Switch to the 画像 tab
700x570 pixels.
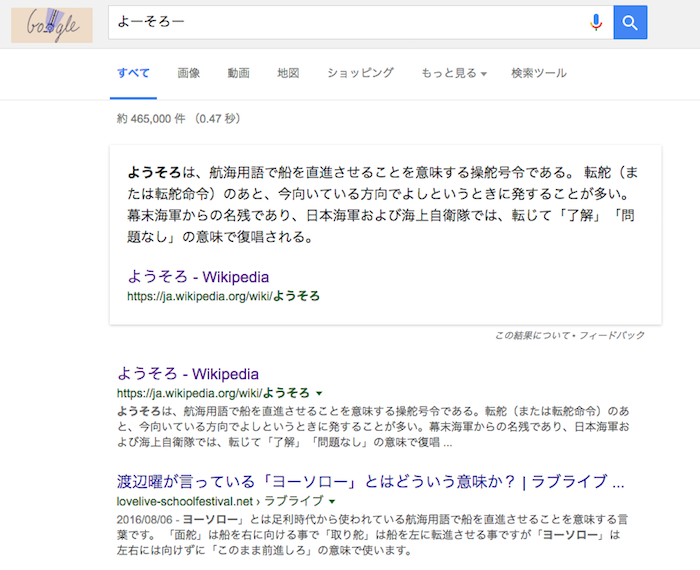click(x=188, y=73)
